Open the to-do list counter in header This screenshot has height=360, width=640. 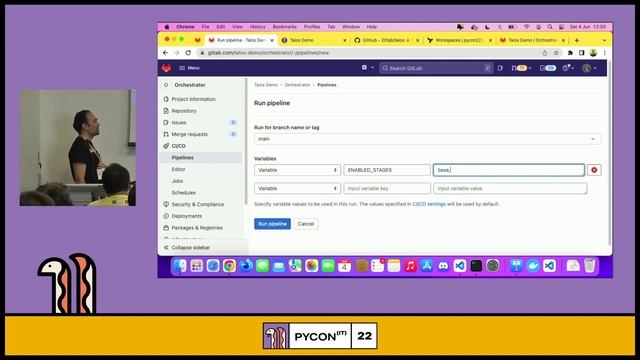pos(548,68)
